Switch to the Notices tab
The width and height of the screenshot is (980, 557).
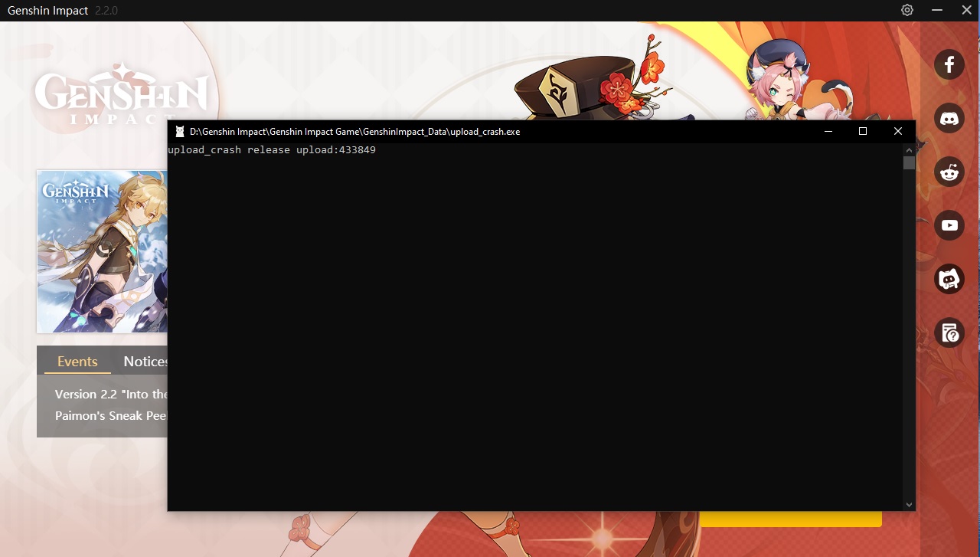click(x=147, y=361)
